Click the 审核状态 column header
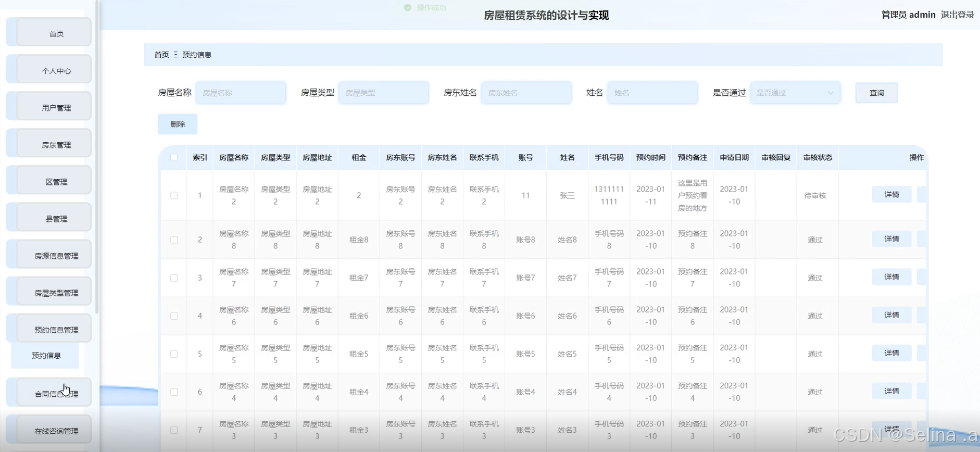This screenshot has height=452, width=980. (818, 157)
